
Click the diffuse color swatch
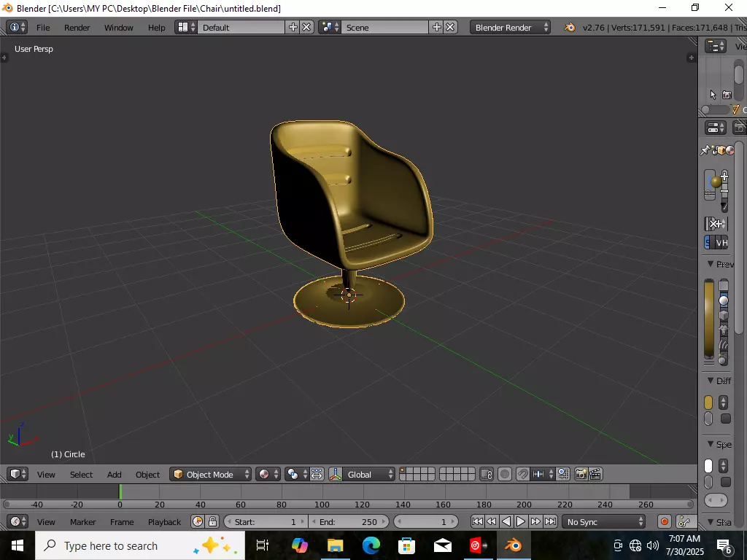point(708,402)
